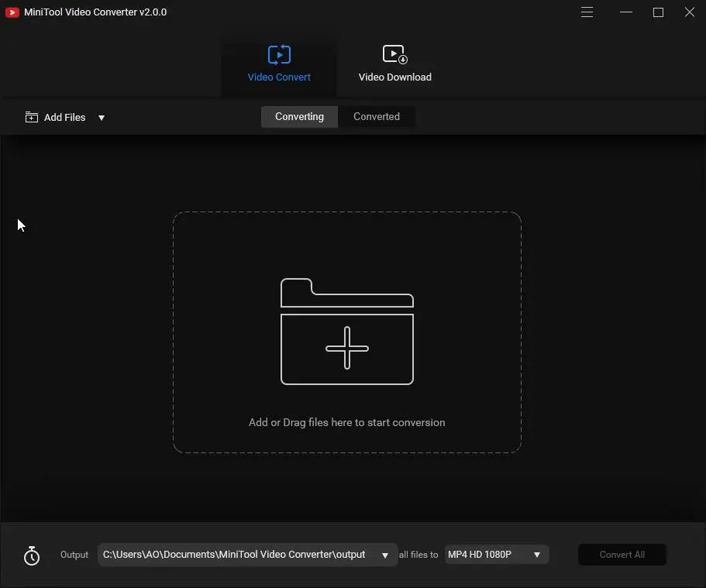Click the output path field

pyautogui.click(x=247, y=555)
